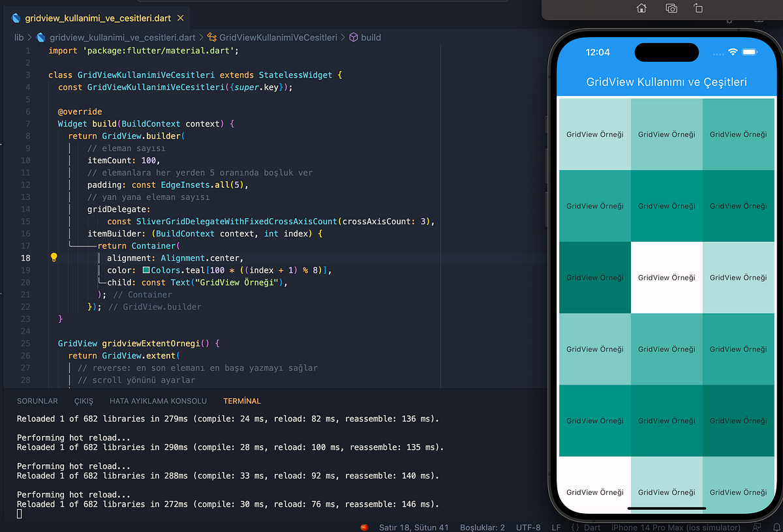This screenshot has height=532, width=783.
Task: Open the build symbol in the breadcrumb
Action: pos(371,37)
